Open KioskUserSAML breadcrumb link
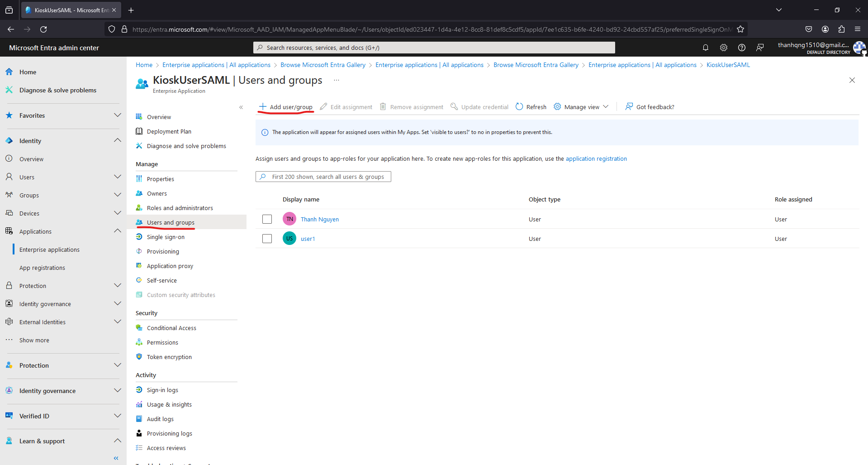Screen dimensions: 868x465 click(x=728, y=65)
